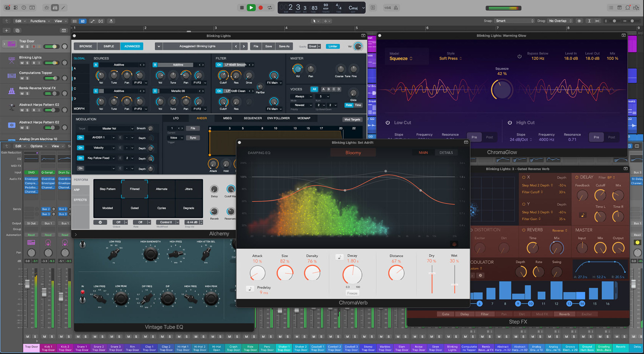This screenshot has width=644, height=354.
Task: Enable Alchemy Limiter button
Action: pos(333,46)
